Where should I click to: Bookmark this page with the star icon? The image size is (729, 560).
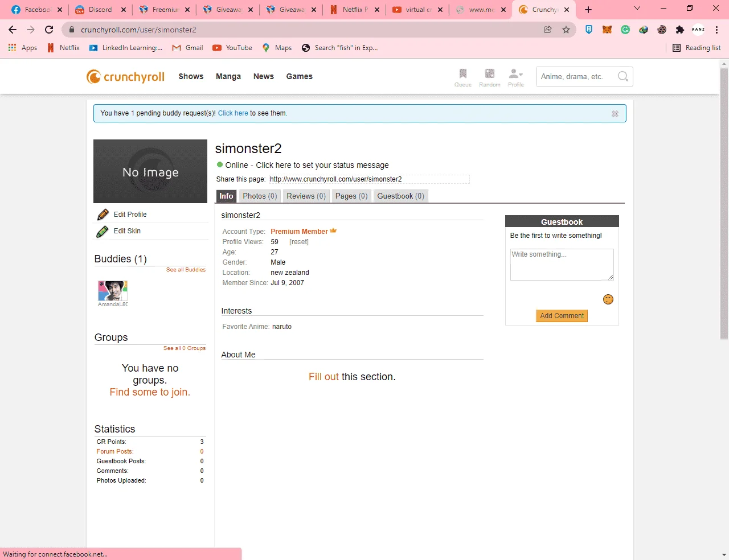click(x=566, y=30)
